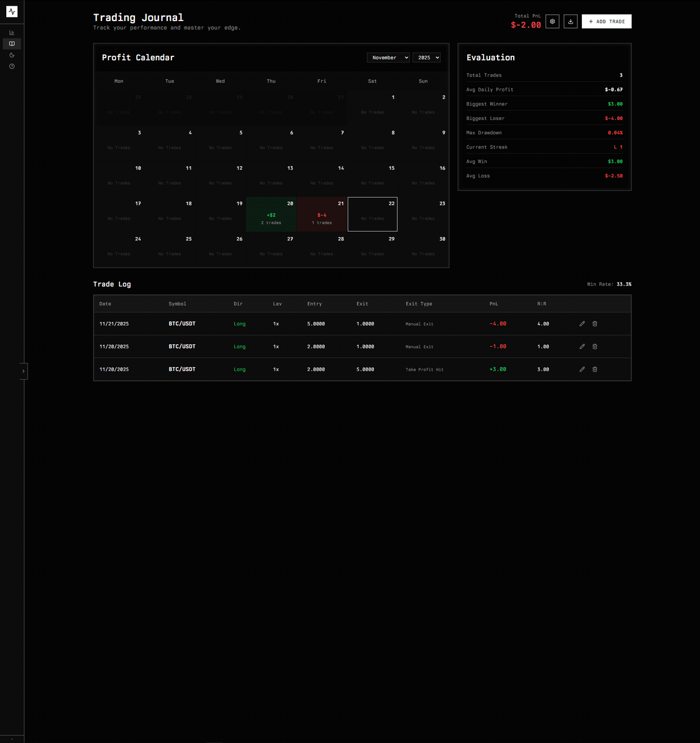Click the Trade Log heading
Screen dimensions: 700x743
(112, 284)
